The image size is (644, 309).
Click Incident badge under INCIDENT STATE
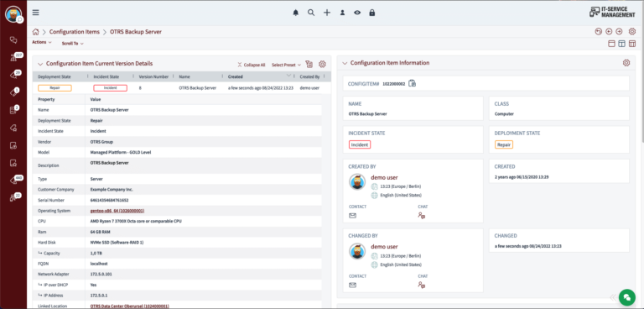click(x=360, y=144)
